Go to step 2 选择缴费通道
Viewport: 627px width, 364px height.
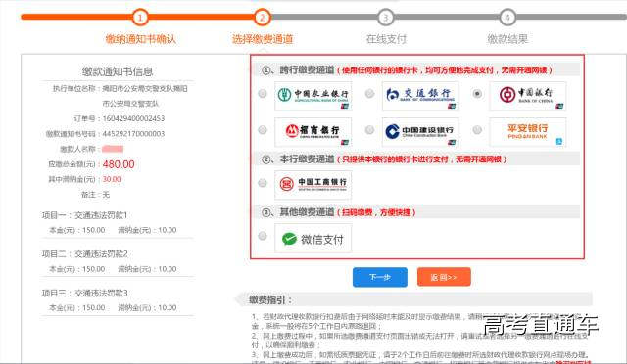point(263,39)
